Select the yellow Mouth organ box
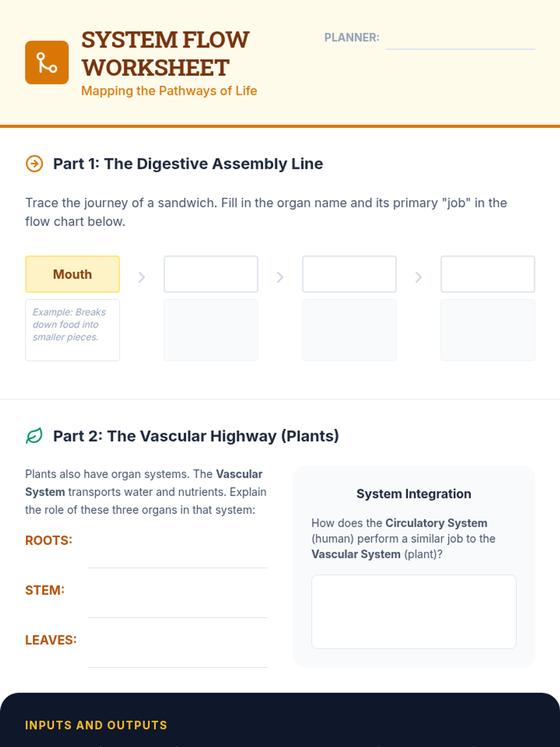Screen dimensions: 560x747 72,274
